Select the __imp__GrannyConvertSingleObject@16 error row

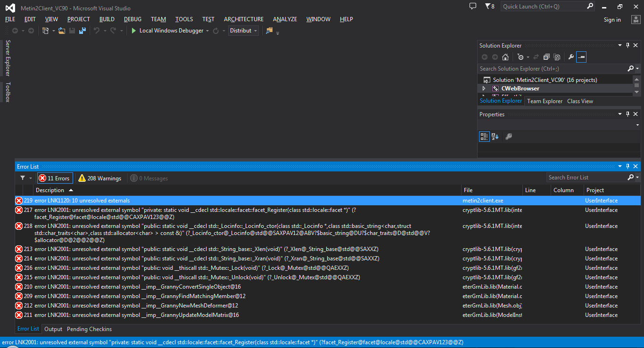click(x=328, y=287)
